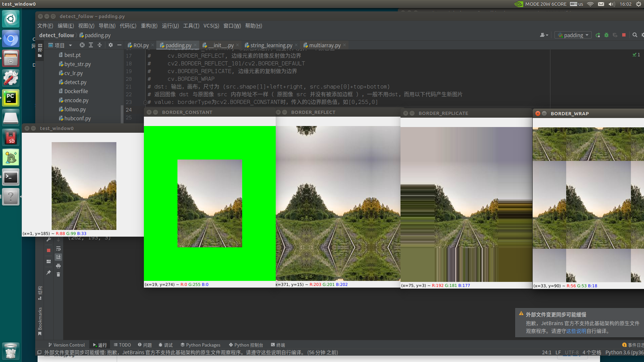
Task: Select hubconf.py in project tree
Action: pos(77,118)
